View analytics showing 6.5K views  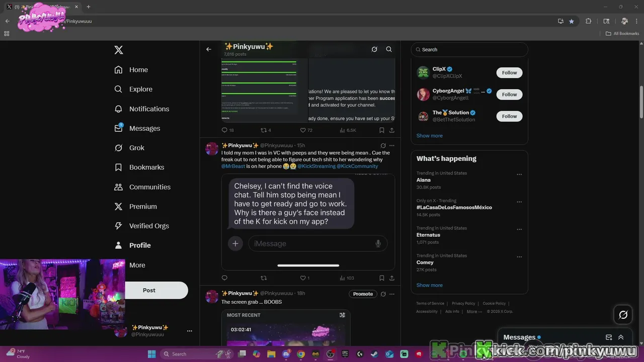348,130
